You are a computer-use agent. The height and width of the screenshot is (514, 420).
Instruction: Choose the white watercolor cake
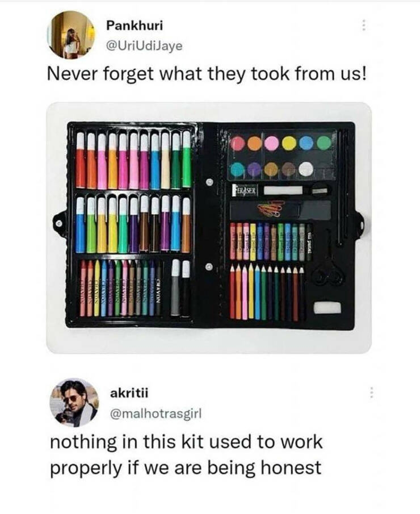pyautogui.click(x=306, y=168)
